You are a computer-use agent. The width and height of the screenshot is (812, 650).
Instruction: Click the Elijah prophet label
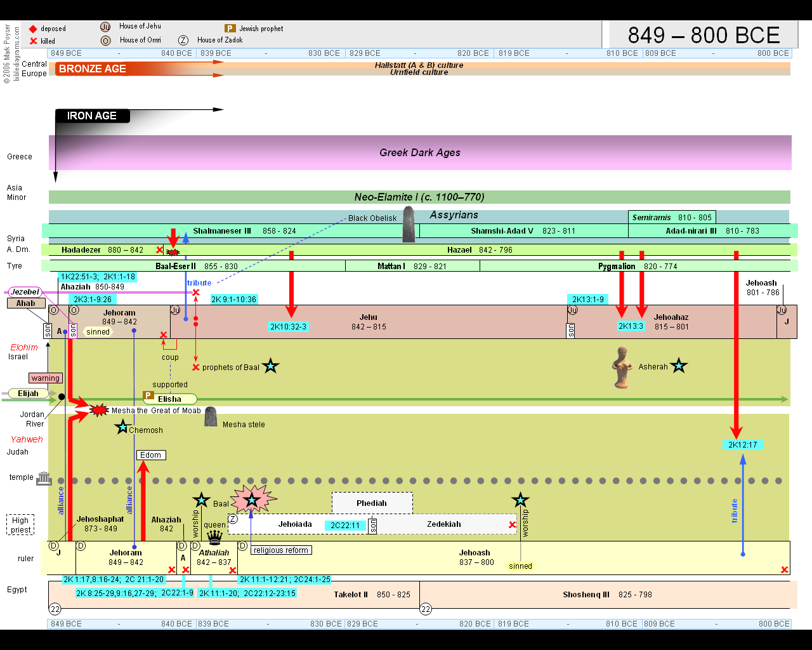28,394
